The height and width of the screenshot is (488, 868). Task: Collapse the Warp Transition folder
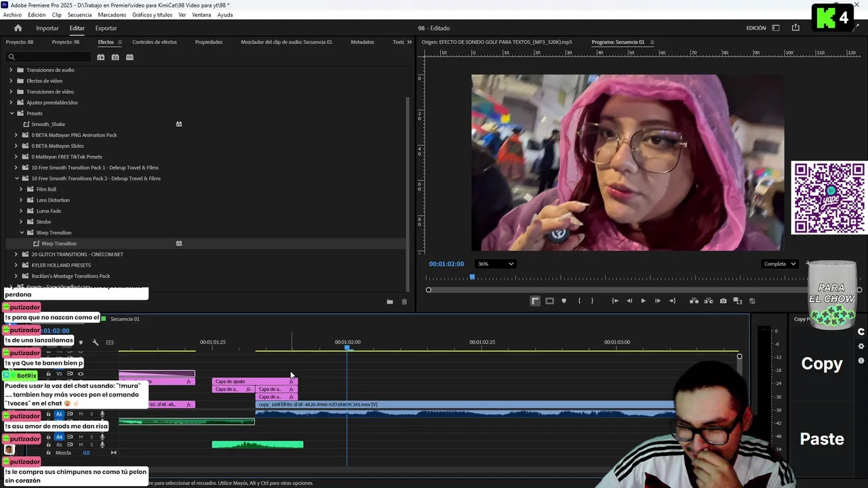click(21, 232)
